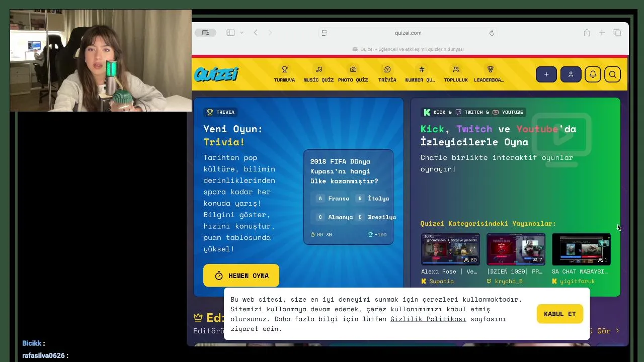644x362 pixels.
Task: Accept cookies with Kabul Et
Action: click(559, 314)
